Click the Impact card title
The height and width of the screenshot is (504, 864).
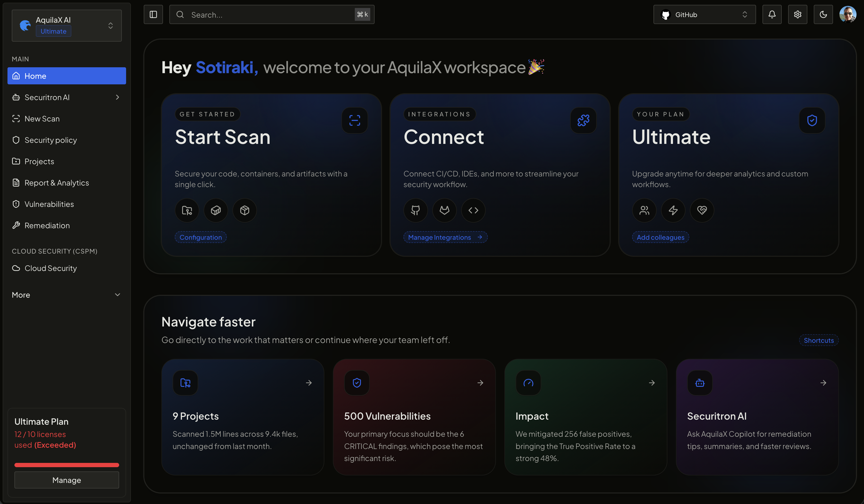click(532, 416)
